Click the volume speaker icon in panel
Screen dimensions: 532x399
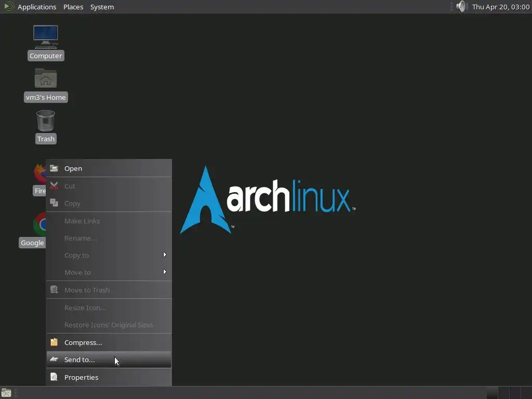461,6
